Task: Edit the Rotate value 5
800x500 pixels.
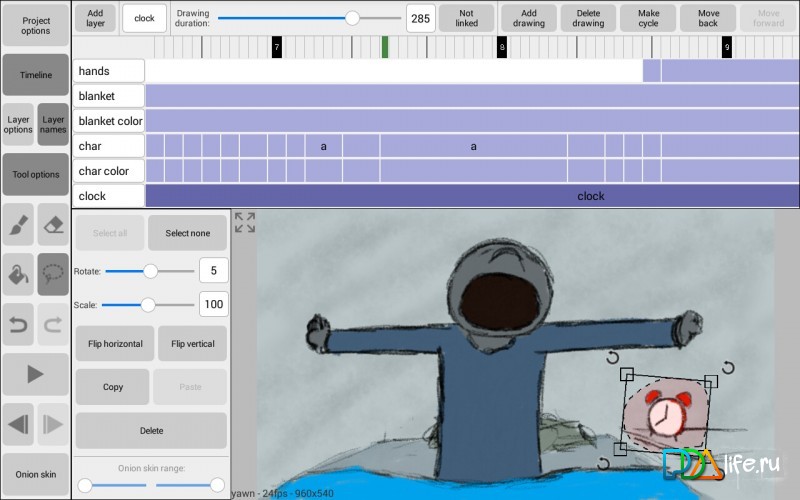Action: pos(213,270)
